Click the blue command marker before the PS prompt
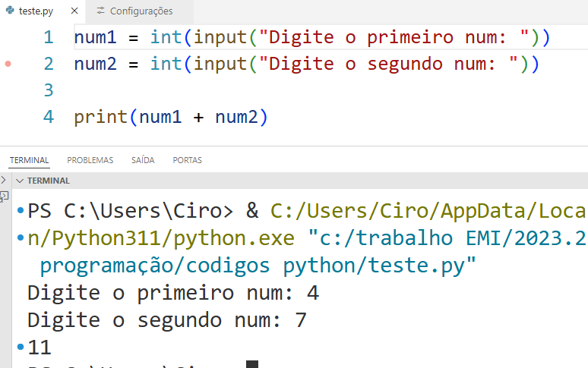Viewport: 588px width, 368px height. 20,210
